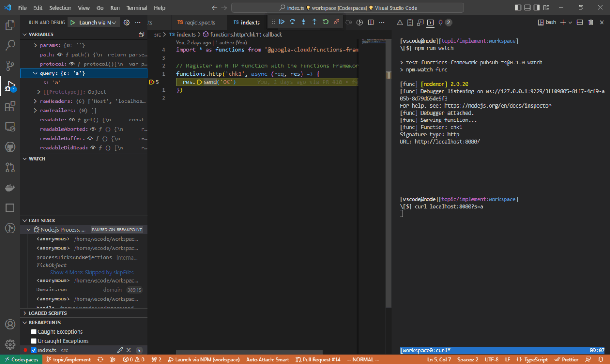Viewport: 610px width, 364px height.
Task: Enable Uncaught Exceptions breakpoint
Action: 34,341
